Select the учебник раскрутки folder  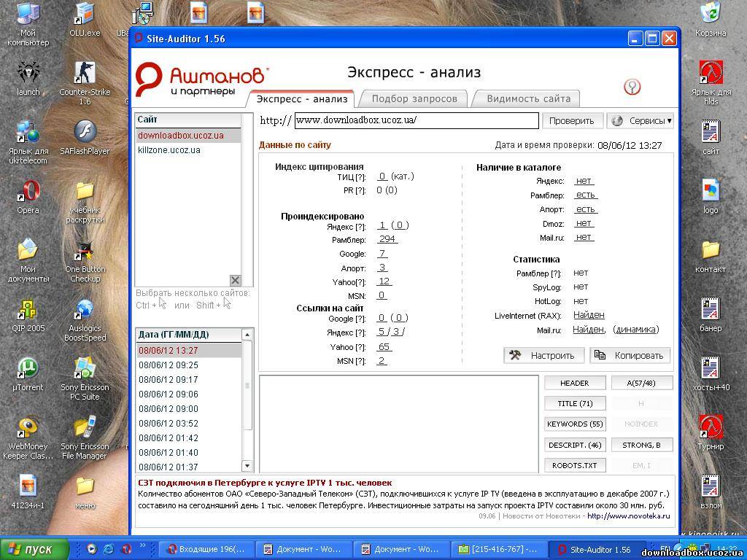point(85,201)
